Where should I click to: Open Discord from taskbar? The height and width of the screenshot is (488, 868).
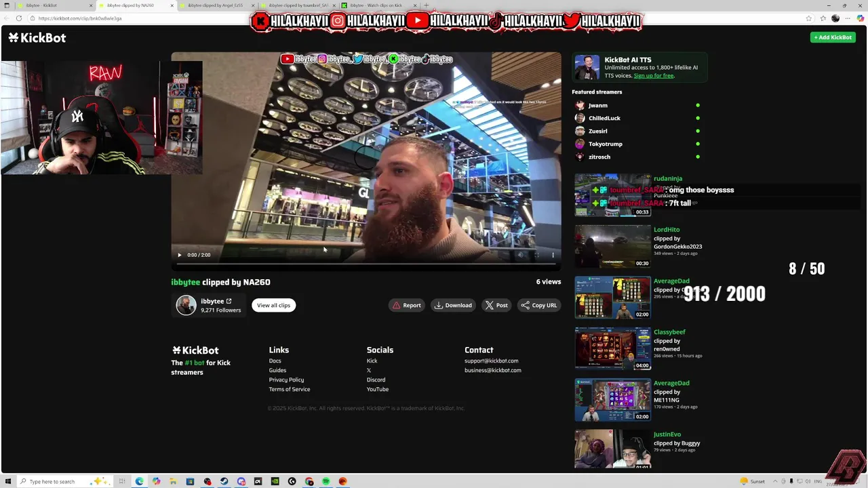pyautogui.click(x=241, y=481)
